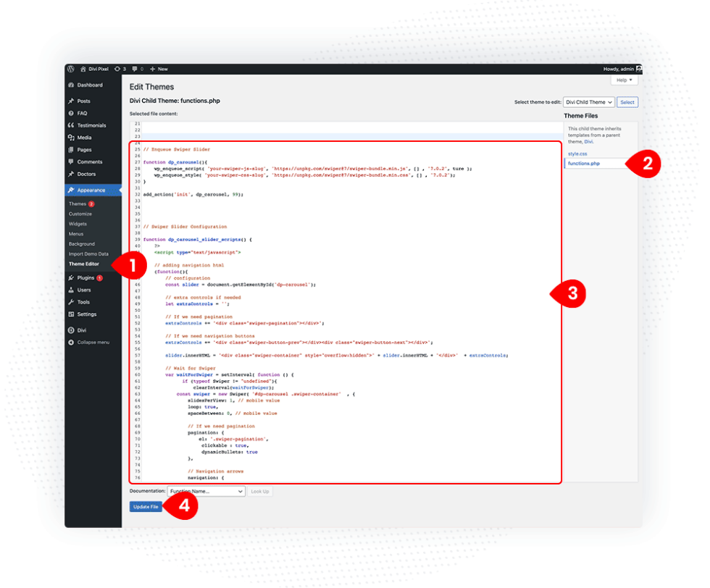Click the comments bubble icon in the admin bar
The image size is (710, 588).
tap(135, 69)
